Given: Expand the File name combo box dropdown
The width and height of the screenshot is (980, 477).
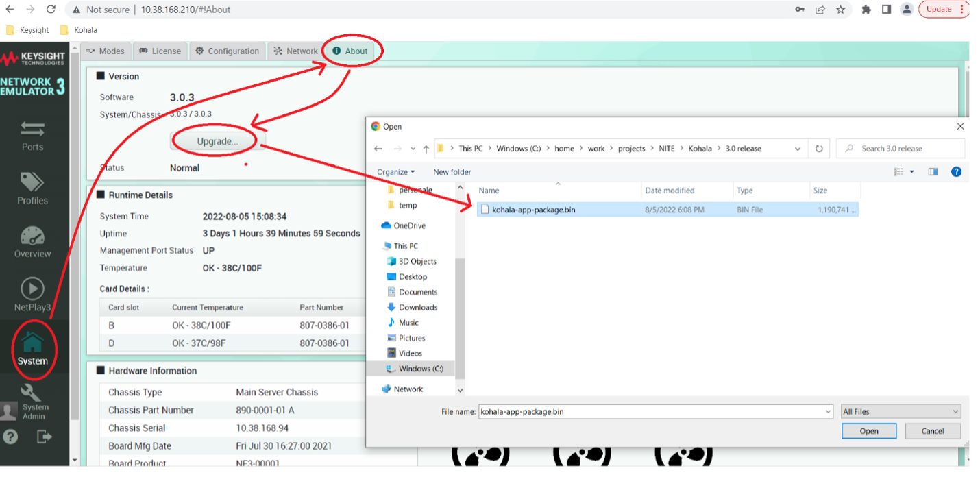Looking at the screenshot, I should [x=828, y=412].
